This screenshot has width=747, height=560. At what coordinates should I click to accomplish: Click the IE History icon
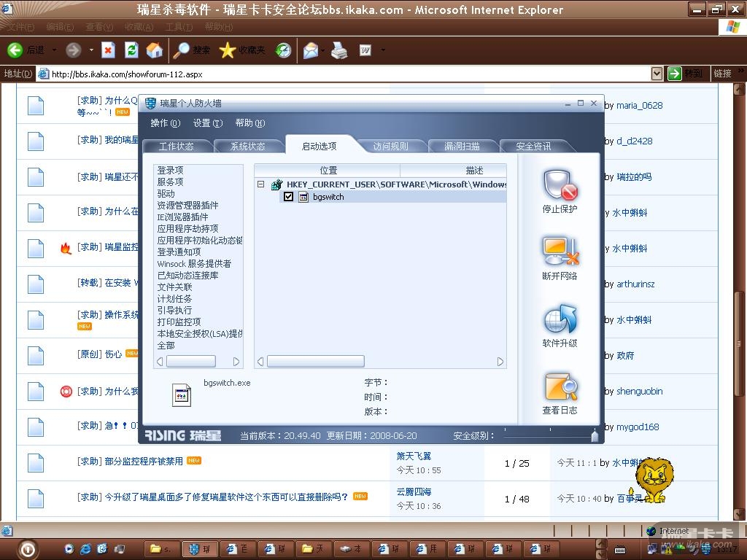pos(284,50)
